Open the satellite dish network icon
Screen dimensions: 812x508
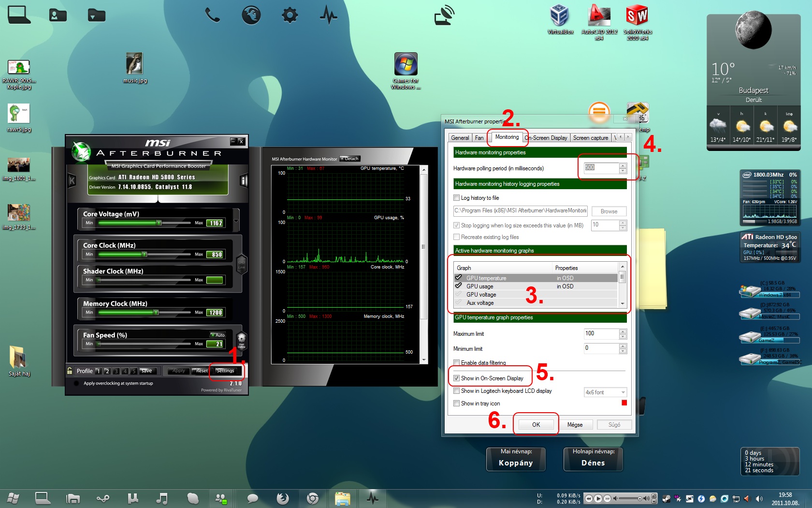coord(444,15)
